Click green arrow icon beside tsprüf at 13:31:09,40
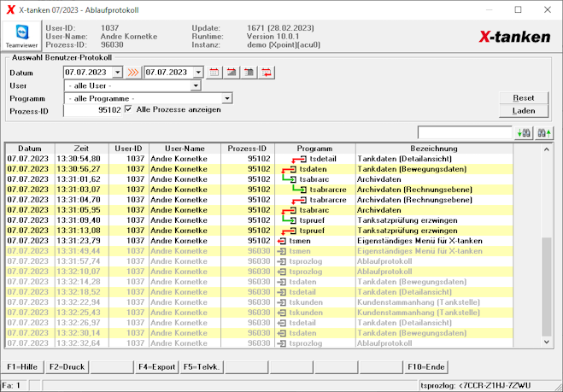563x392 pixels. tap(289, 219)
